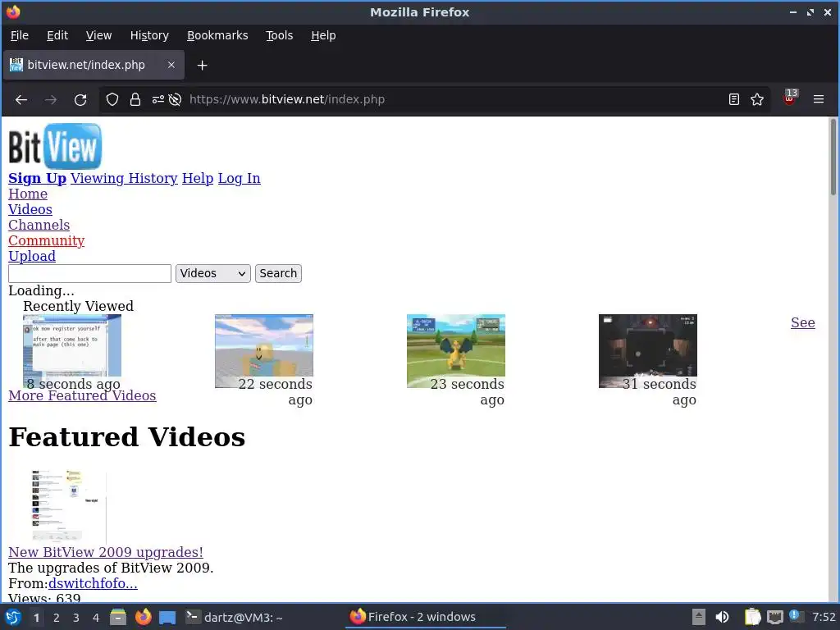Viewport: 840px width, 630px height.
Task: Open the Videos navigation link
Action: [x=30, y=209]
